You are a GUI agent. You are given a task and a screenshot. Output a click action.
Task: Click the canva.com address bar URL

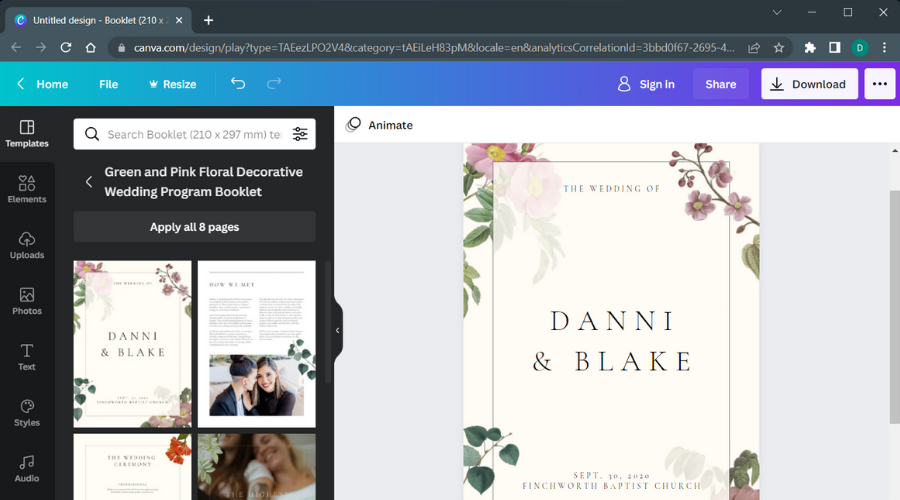[434, 48]
